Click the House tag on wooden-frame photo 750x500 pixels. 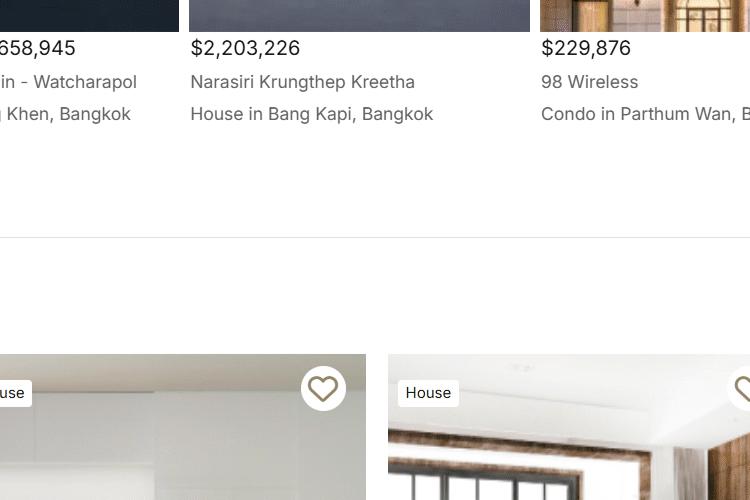[x=428, y=393]
